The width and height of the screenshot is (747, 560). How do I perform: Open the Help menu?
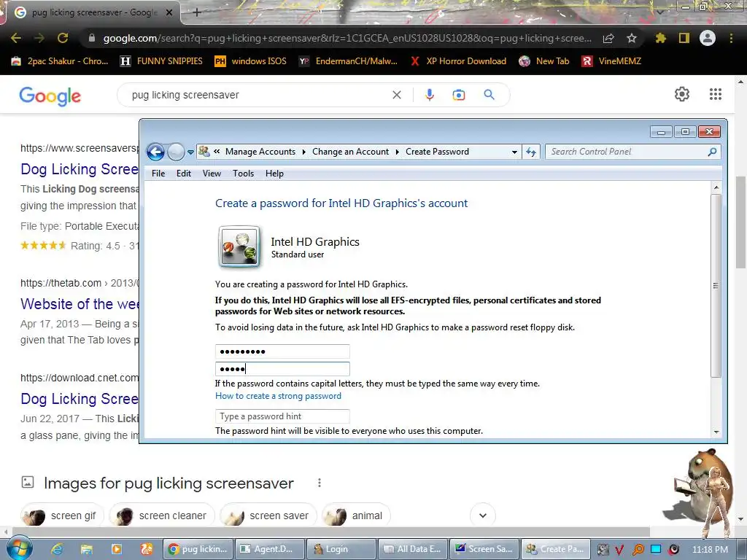coord(274,174)
